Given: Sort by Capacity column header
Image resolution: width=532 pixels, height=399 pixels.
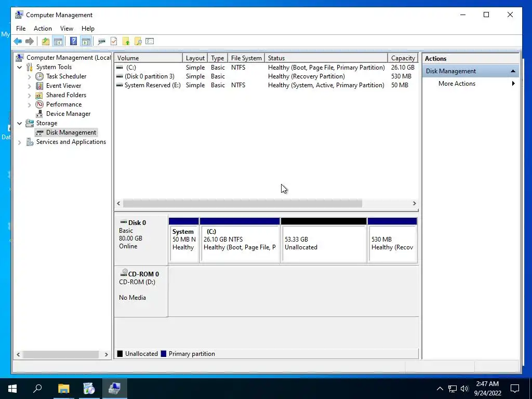Looking at the screenshot, I should pyautogui.click(x=403, y=58).
